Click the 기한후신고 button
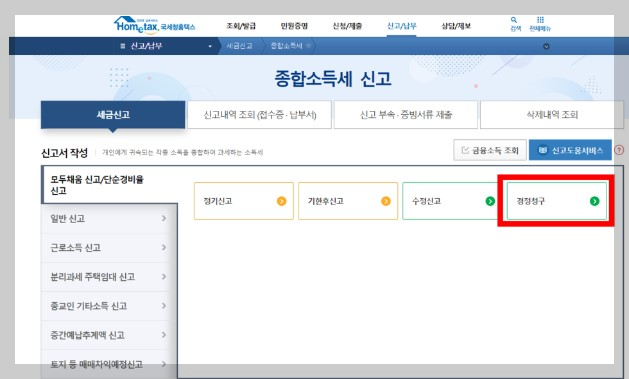Screen dimensions: 629x379 pos(348,201)
